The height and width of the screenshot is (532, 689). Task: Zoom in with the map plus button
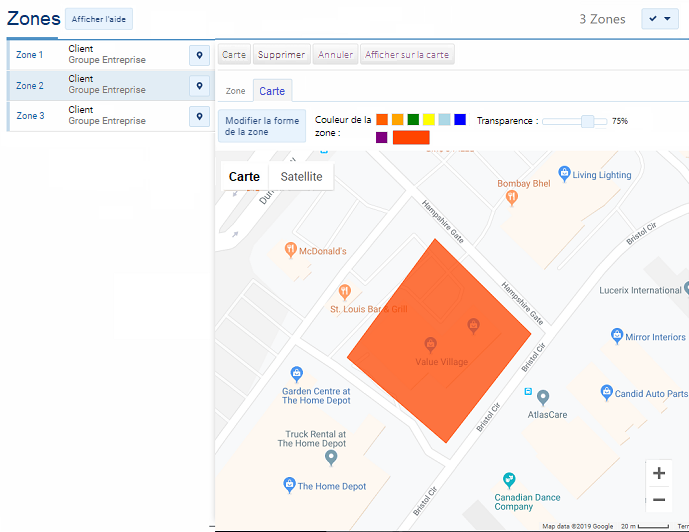click(658, 474)
